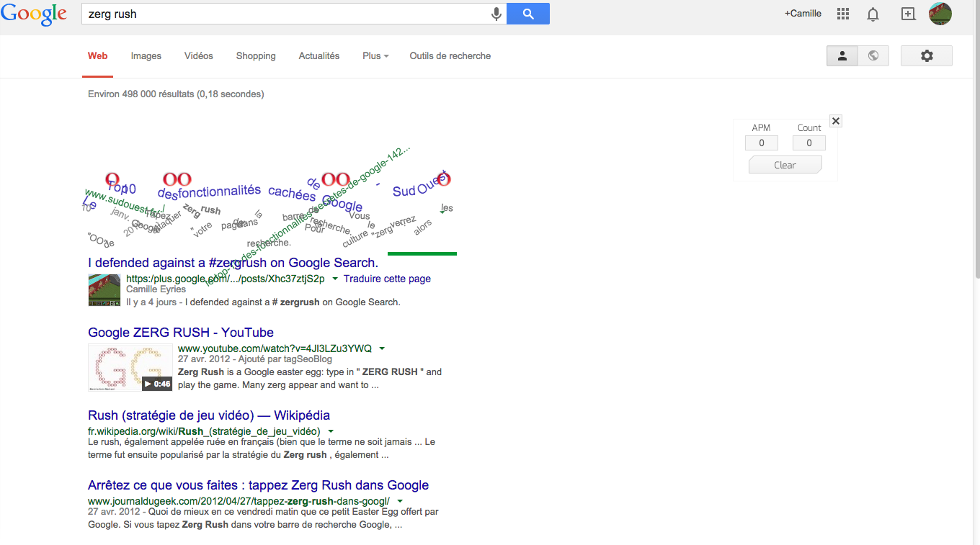
Task: Switch to the Shopping tab
Action: point(256,55)
